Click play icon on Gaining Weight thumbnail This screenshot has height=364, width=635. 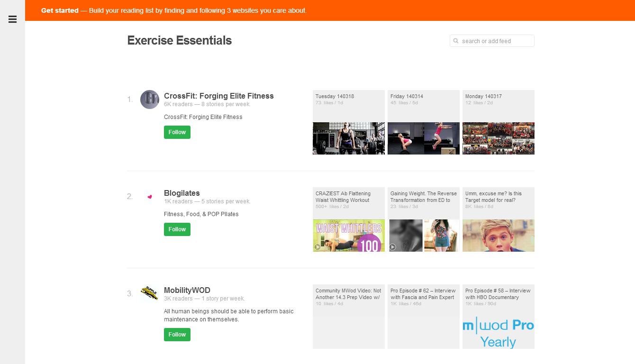(392, 247)
